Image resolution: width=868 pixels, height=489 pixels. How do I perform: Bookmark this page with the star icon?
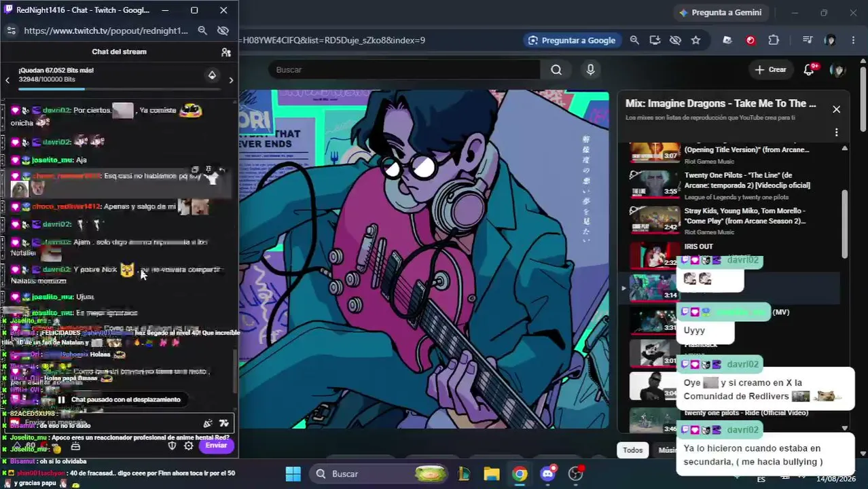tap(695, 40)
